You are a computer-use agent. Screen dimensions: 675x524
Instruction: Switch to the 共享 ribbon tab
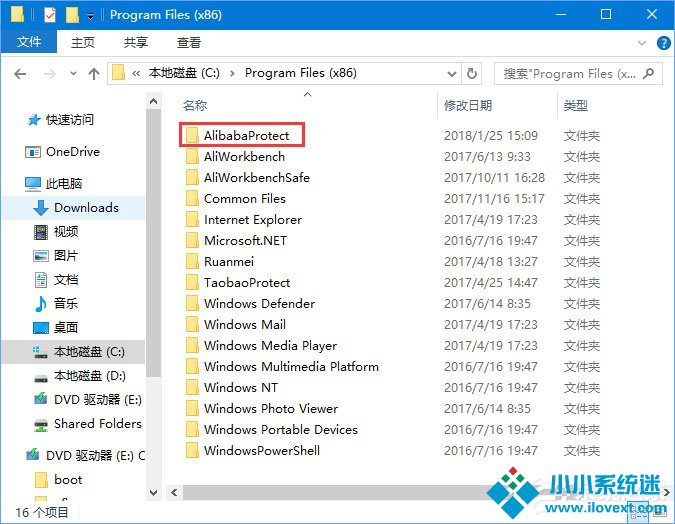coord(136,42)
